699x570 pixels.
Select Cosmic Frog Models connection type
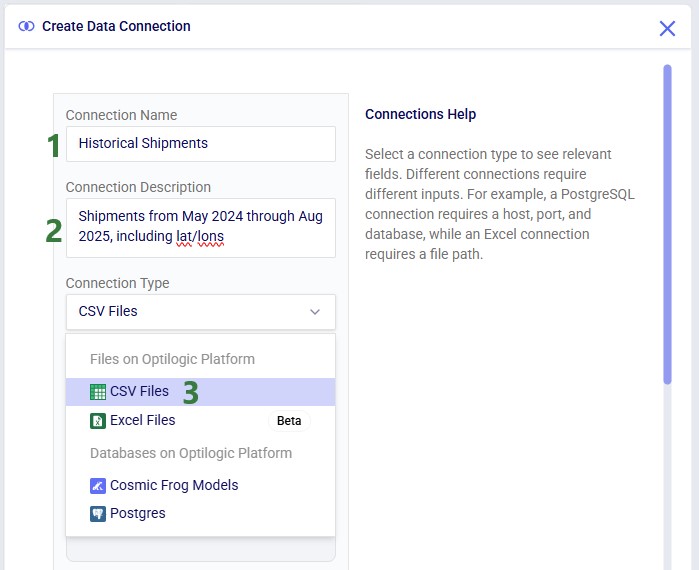174,485
